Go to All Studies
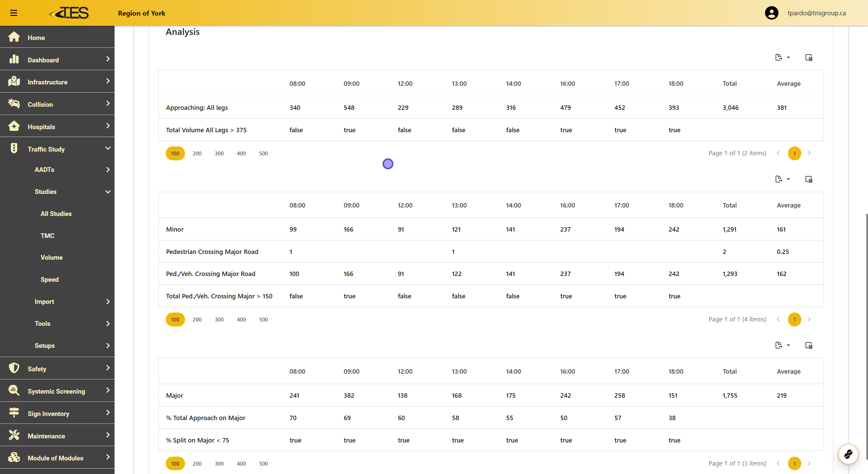This screenshot has width=868, height=474. [x=56, y=214]
